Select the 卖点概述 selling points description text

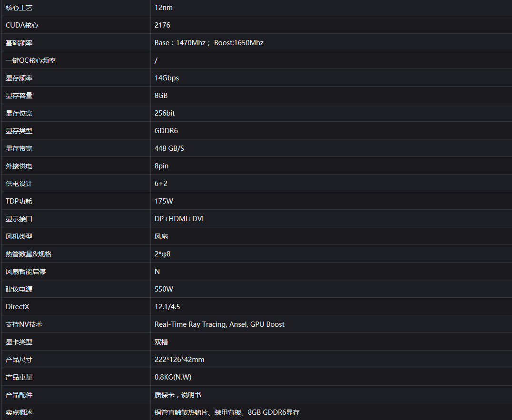click(x=227, y=412)
